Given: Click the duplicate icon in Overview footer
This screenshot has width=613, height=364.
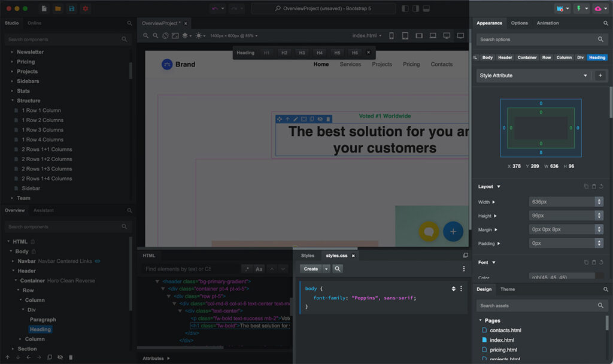Looking at the screenshot, I should pos(50,357).
